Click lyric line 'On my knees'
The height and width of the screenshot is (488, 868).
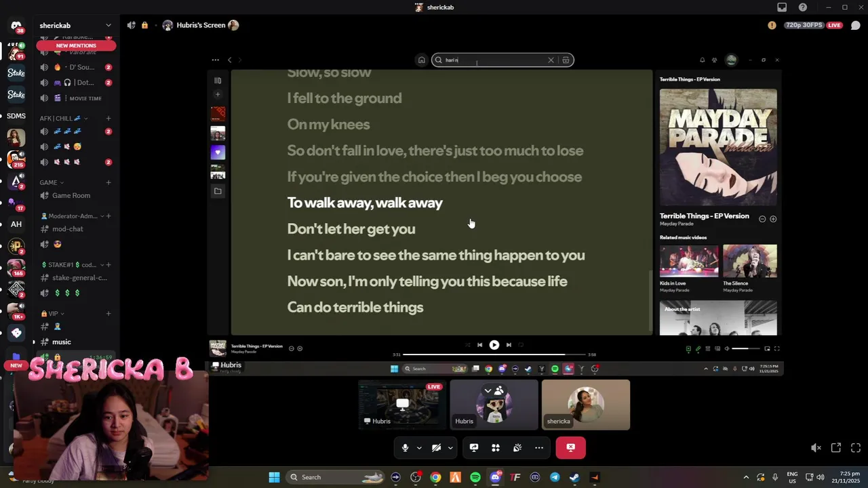pyautogui.click(x=328, y=124)
